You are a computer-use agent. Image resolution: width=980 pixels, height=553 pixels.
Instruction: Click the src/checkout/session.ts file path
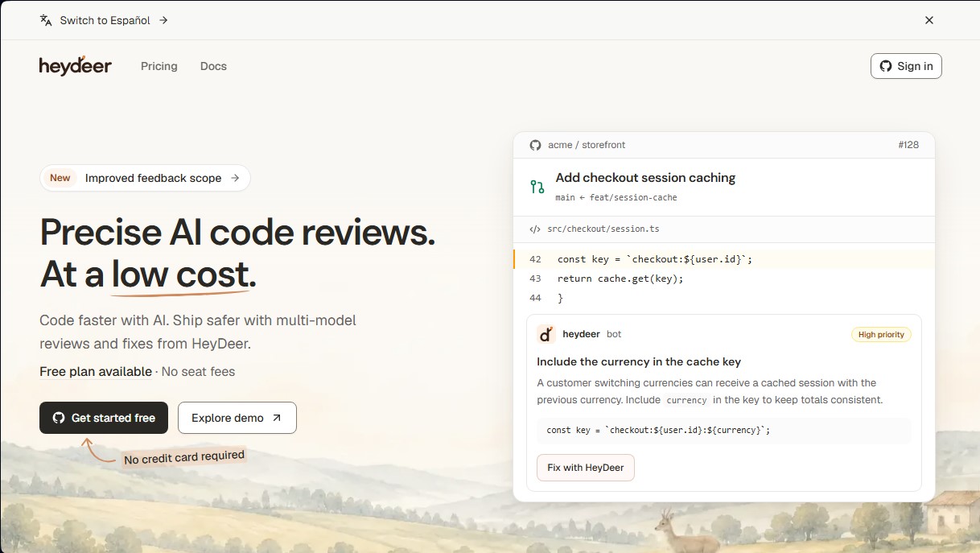pyautogui.click(x=603, y=229)
